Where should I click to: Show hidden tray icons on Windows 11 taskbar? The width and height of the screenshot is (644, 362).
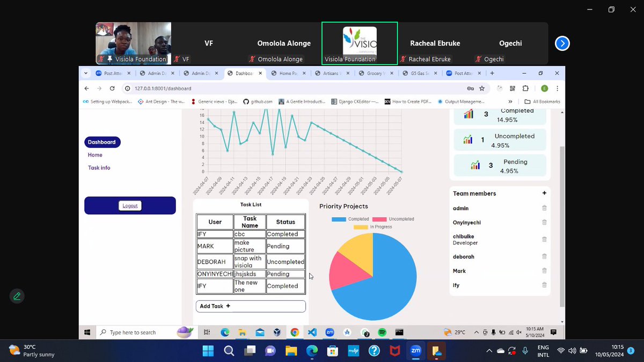click(488, 351)
